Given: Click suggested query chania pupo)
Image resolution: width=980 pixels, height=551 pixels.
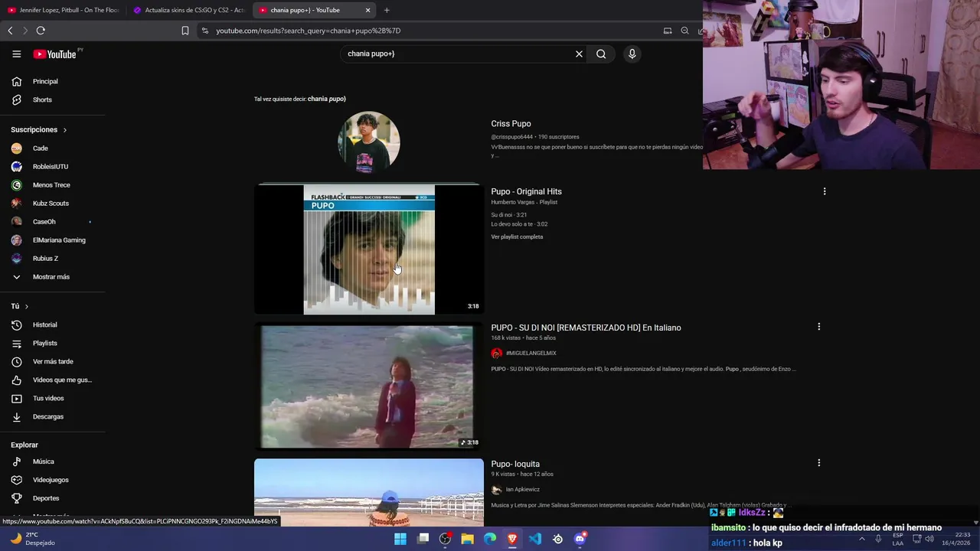Looking at the screenshot, I should pos(327,99).
